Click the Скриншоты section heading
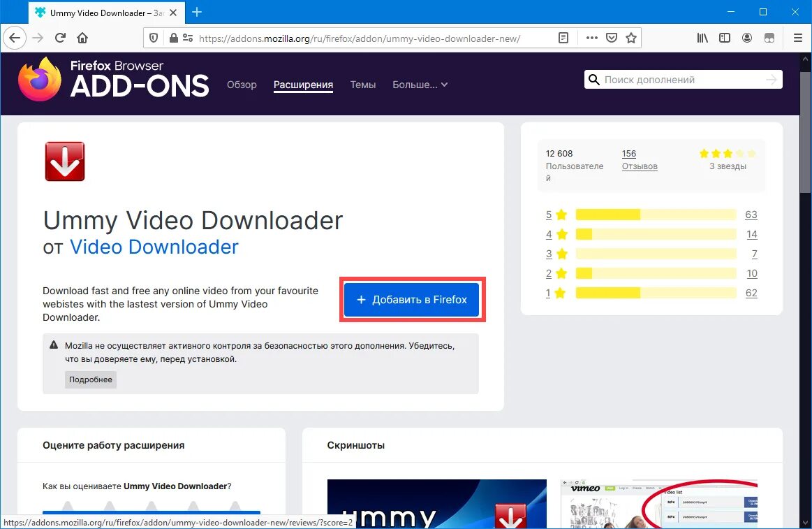 (x=356, y=445)
